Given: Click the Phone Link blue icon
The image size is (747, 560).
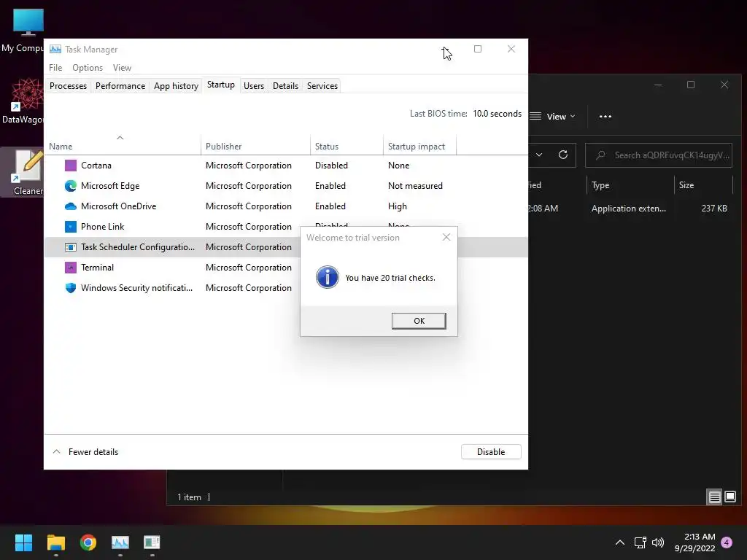Looking at the screenshot, I should 71,227.
